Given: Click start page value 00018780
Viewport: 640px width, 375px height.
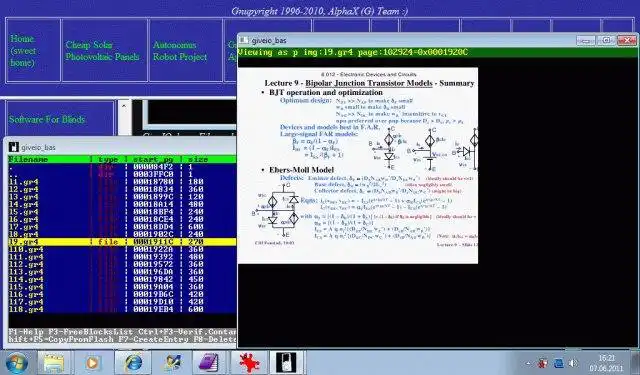Looking at the screenshot, I should pyautogui.click(x=153, y=182).
